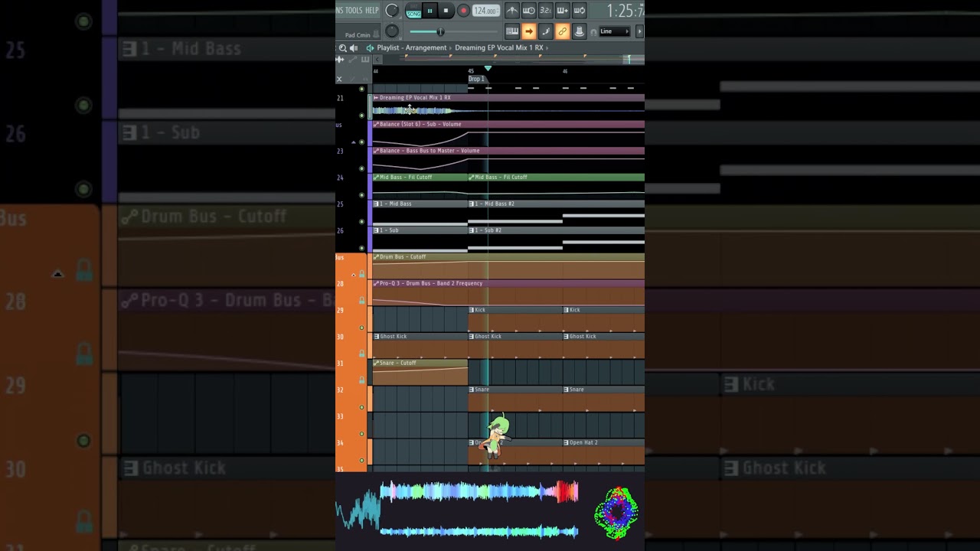
Task: Select the 1 - Mid Bass #2 pattern clip
Action: [x=556, y=213]
